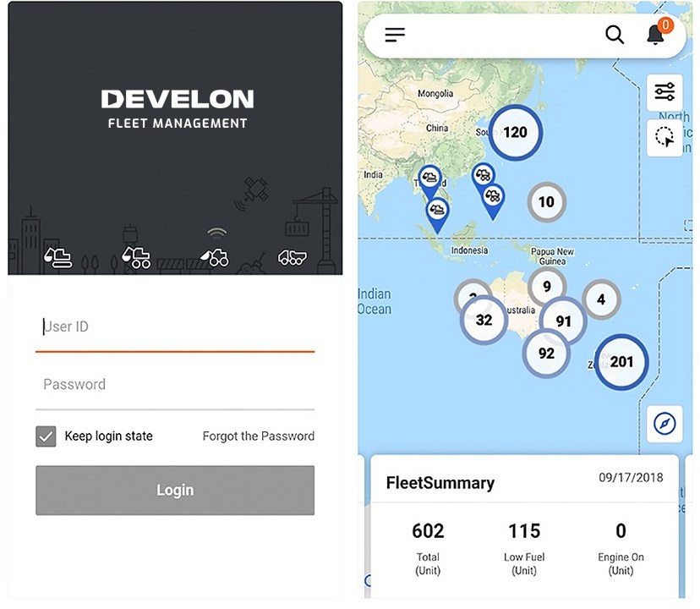700x609 pixels.
Task: Expand the 201 units map cluster
Action: [x=621, y=362]
